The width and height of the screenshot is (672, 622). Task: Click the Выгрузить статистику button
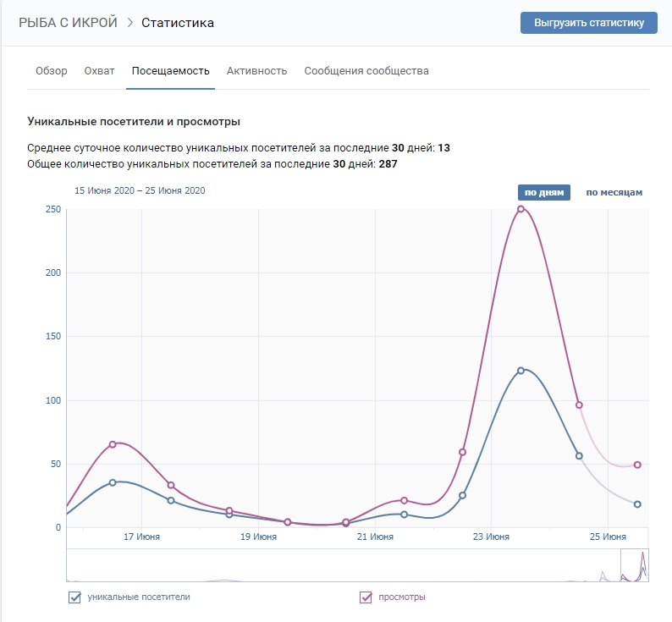coord(588,23)
